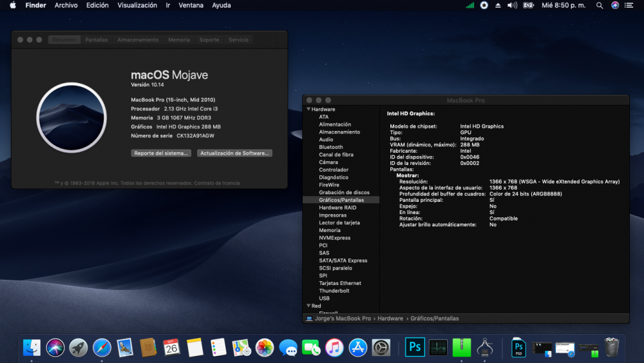The height and width of the screenshot is (363, 644).
Task: Open the Ayuda menu
Action: click(222, 5)
